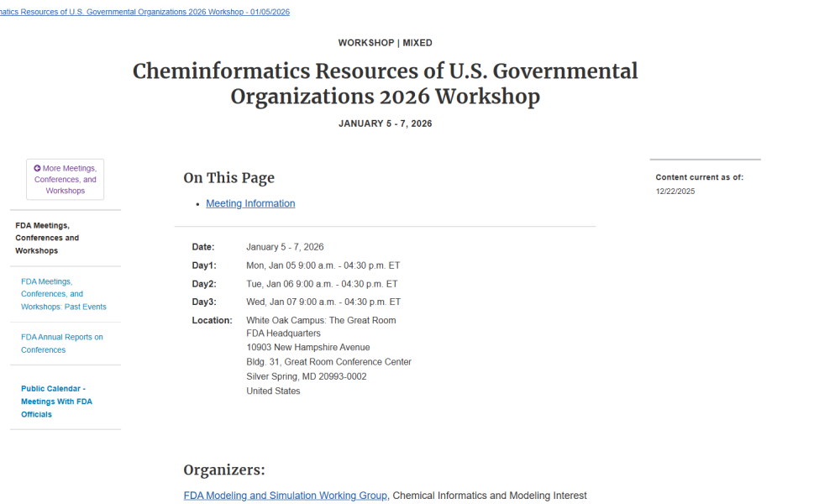Click Bldg. 31, Great Room Conference Center

click(x=329, y=362)
